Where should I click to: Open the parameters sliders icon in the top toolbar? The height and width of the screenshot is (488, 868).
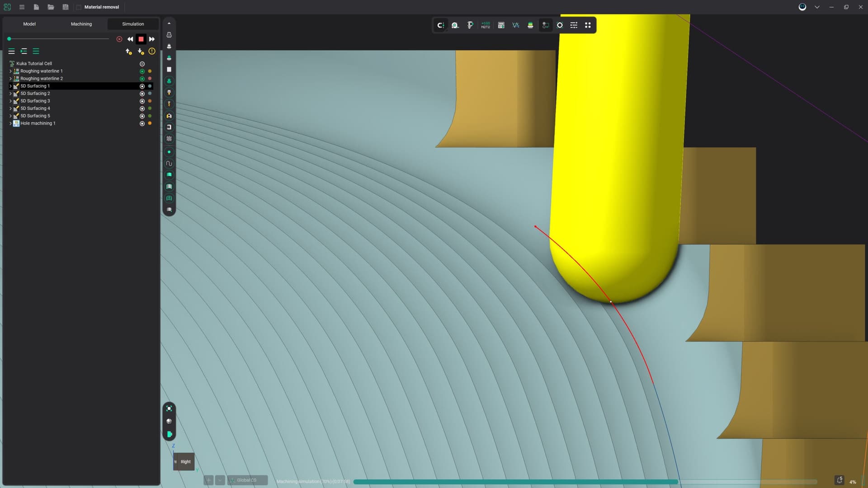573,25
